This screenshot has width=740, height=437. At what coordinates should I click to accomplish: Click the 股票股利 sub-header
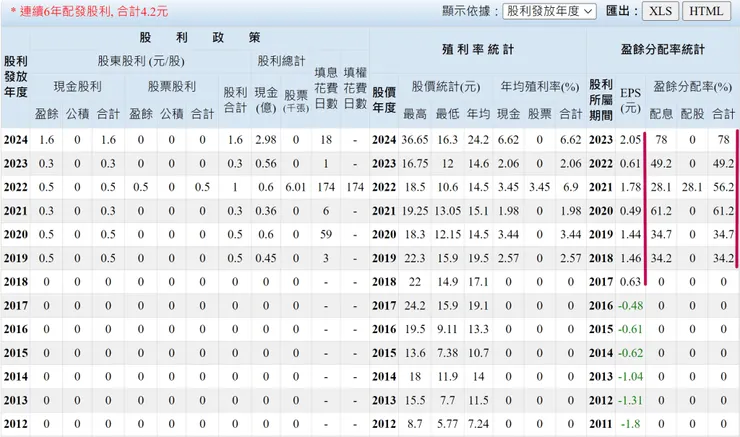[171, 86]
